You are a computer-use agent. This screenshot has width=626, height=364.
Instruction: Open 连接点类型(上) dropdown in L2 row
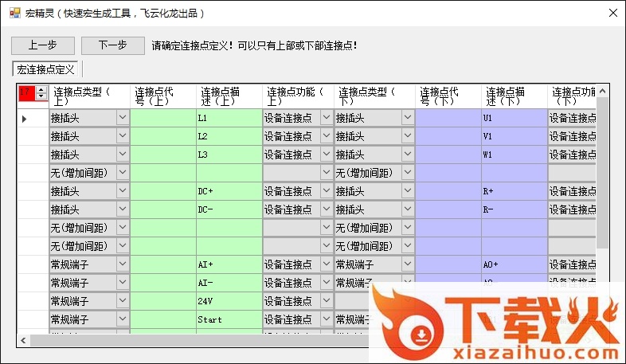tap(123, 136)
